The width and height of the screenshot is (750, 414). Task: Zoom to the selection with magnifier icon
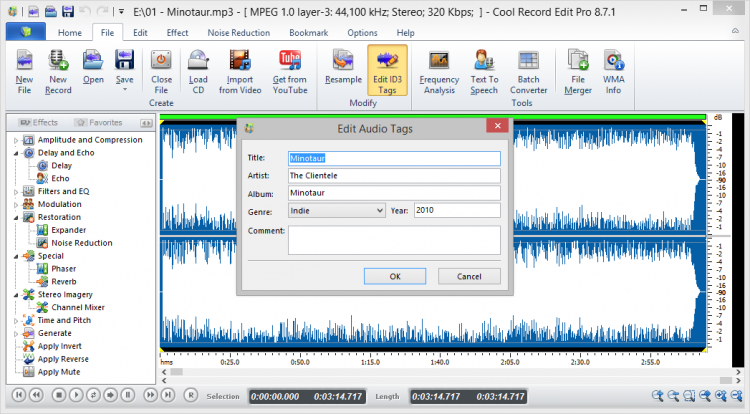pos(689,396)
